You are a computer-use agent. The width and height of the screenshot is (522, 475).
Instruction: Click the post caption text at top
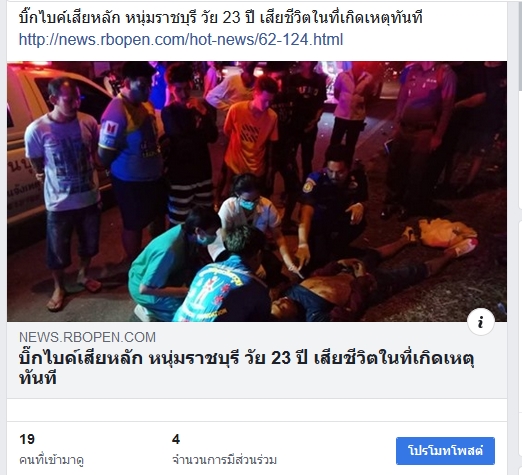pyautogui.click(x=221, y=17)
